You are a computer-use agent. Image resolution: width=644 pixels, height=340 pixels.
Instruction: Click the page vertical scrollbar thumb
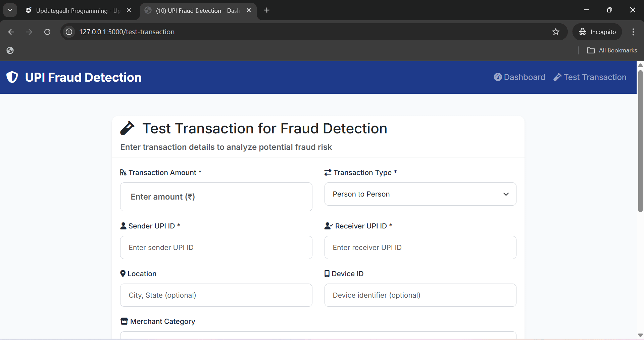click(x=640, y=141)
